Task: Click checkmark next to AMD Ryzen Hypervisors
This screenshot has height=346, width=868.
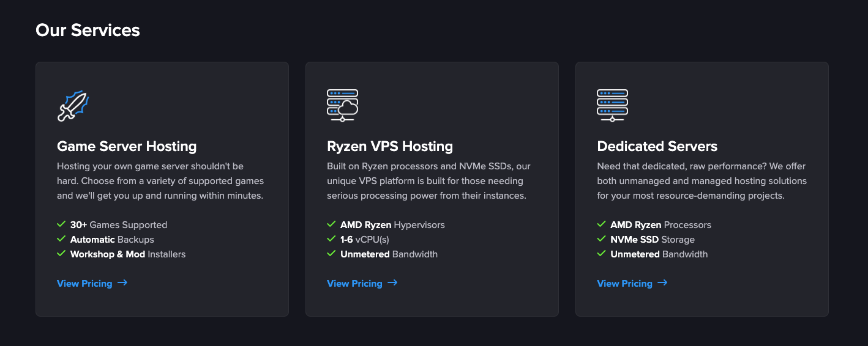Action: click(331, 224)
